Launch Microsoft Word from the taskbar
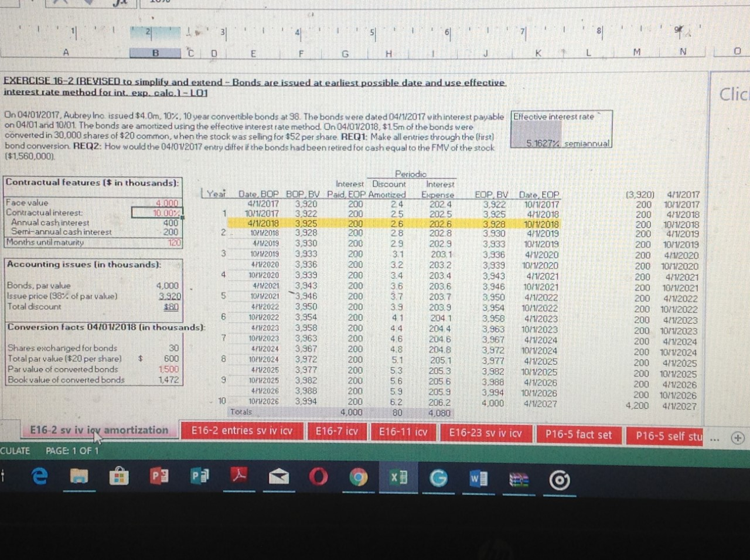The width and height of the screenshot is (750, 560). (479, 478)
